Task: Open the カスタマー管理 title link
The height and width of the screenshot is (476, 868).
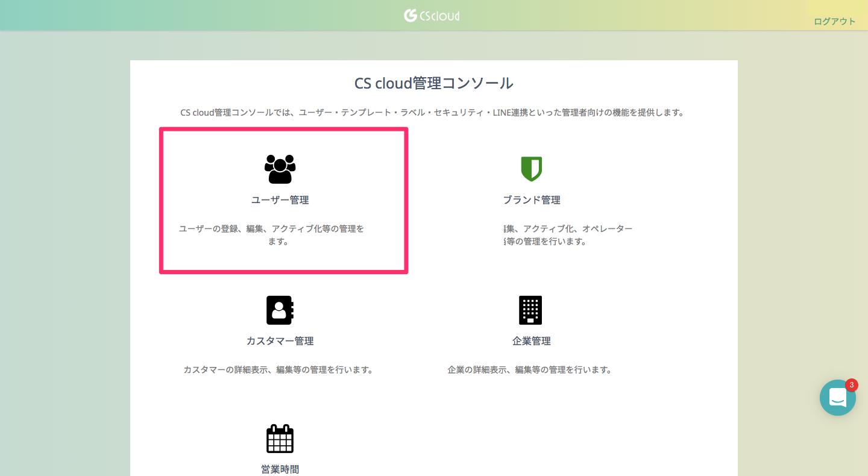Action: pos(280,341)
